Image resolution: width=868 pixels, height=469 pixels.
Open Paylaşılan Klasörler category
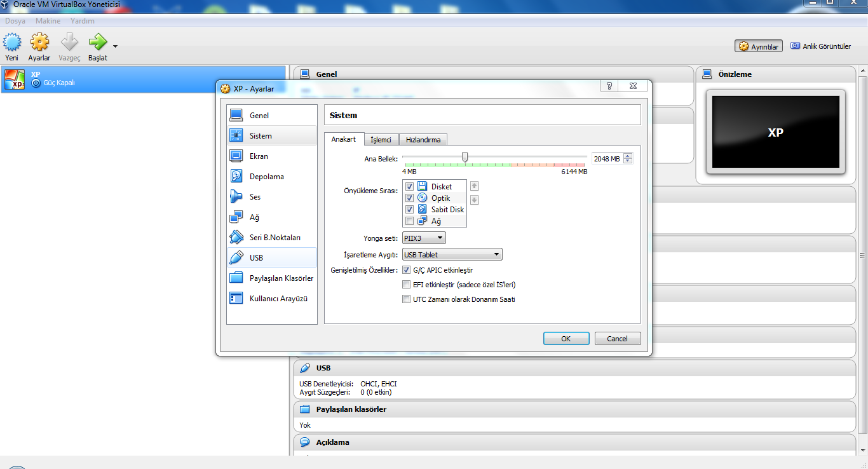(272, 278)
